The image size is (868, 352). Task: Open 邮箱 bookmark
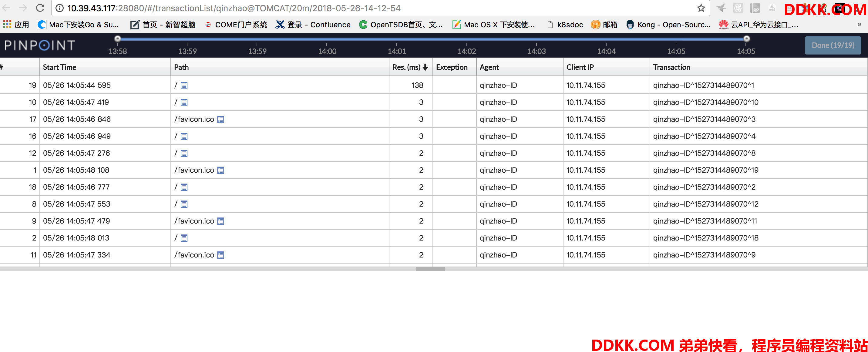[604, 25]
